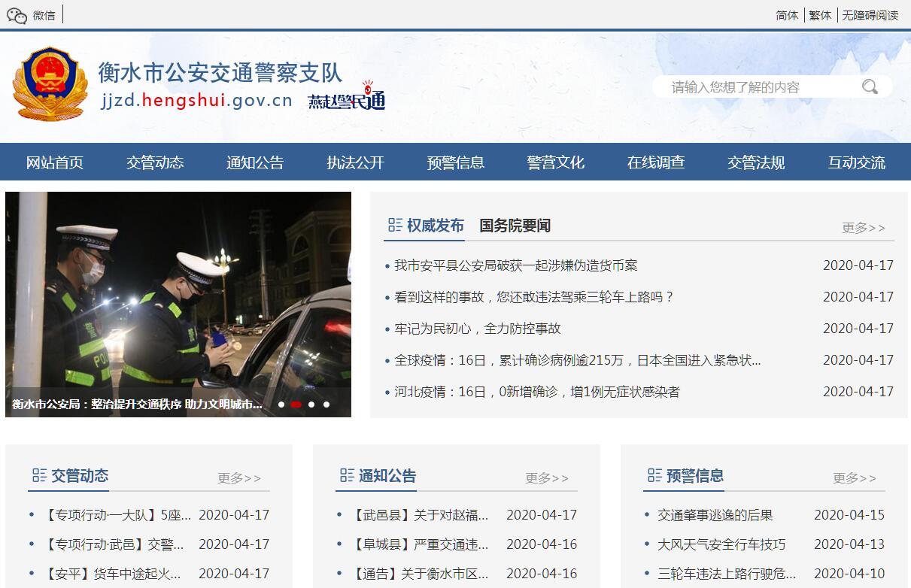Click the search input field
The image size is (911, 588).
[760, 87]
